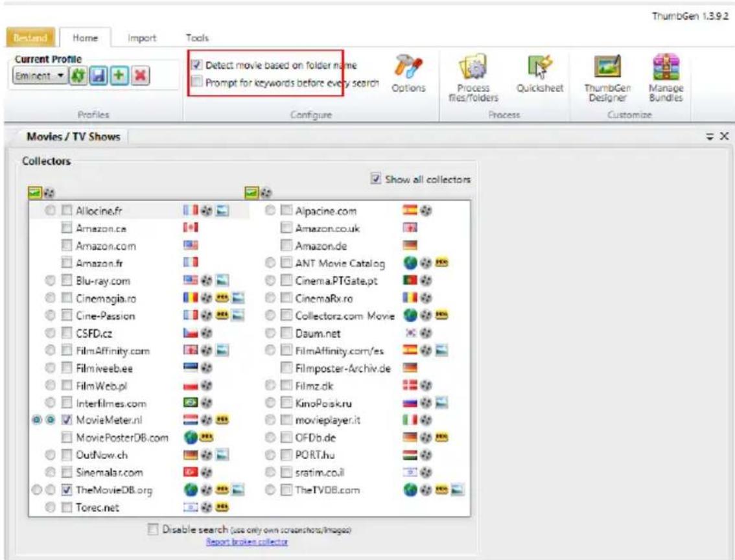Viewport: 735px width, 560px height.
Task: Uncheck Show all collectors
Action: [375, 178]
